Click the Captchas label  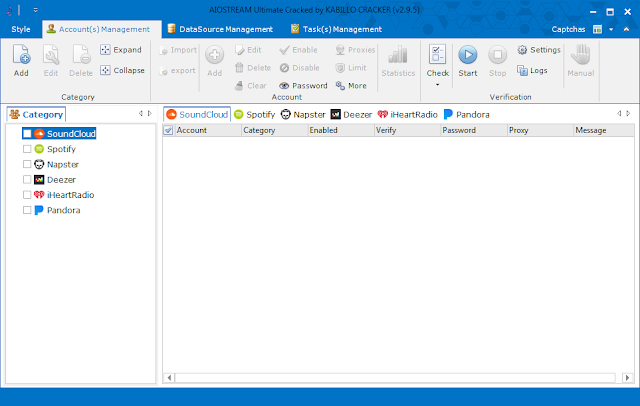tap(568, 29)
